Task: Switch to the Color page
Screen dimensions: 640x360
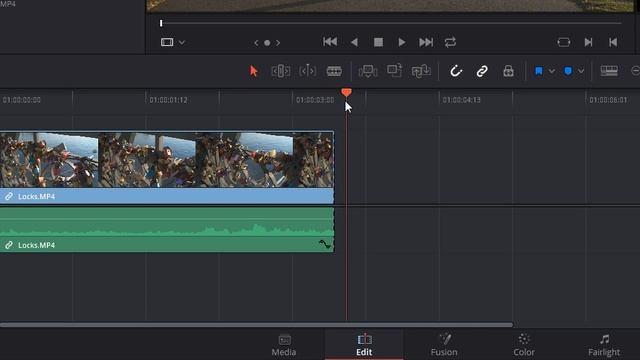Action: [x=524, y=345]
